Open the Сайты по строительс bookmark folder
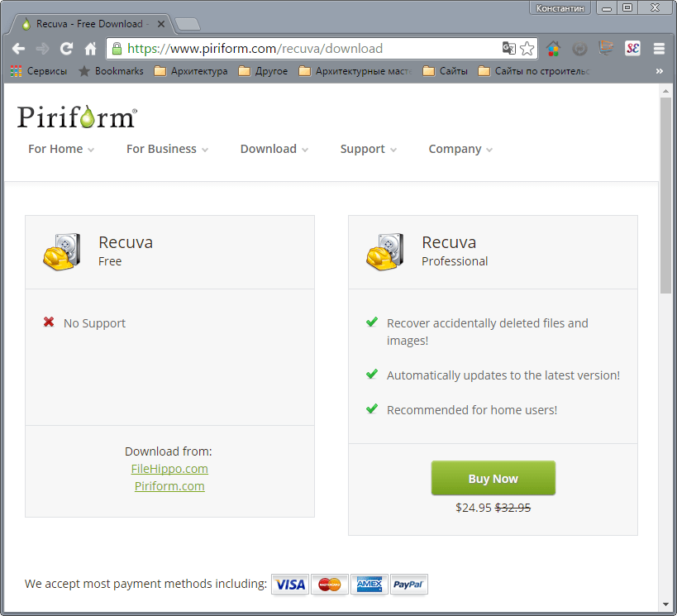 point(535,71)
